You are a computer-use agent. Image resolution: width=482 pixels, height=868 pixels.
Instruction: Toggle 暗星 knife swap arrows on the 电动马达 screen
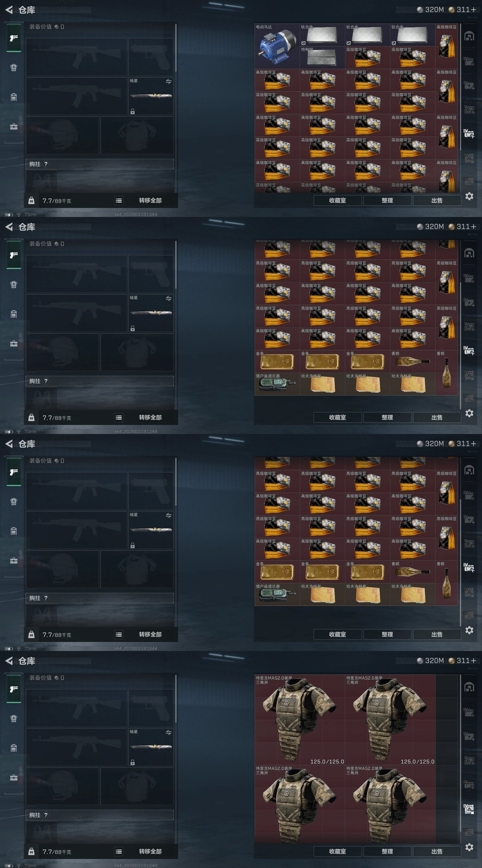tap(168, 82)
